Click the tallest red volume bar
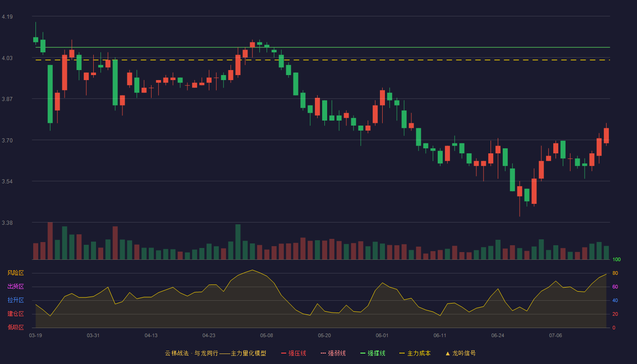 tap(50, 241)
